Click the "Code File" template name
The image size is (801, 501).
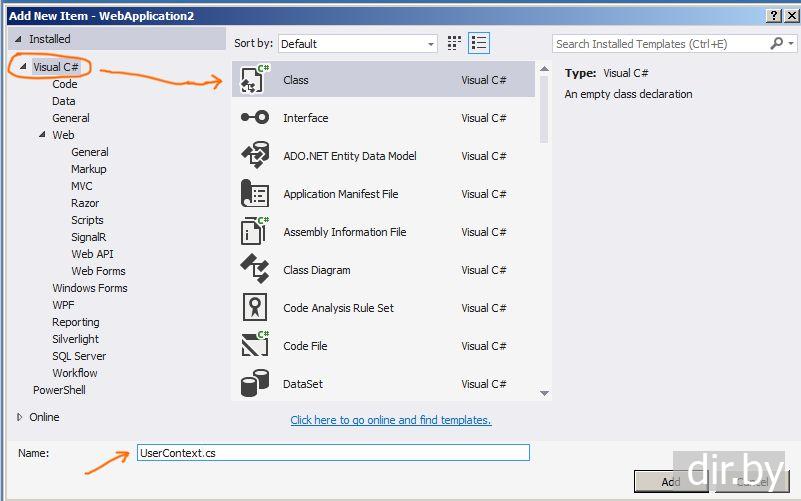click(x=305, y=346)
